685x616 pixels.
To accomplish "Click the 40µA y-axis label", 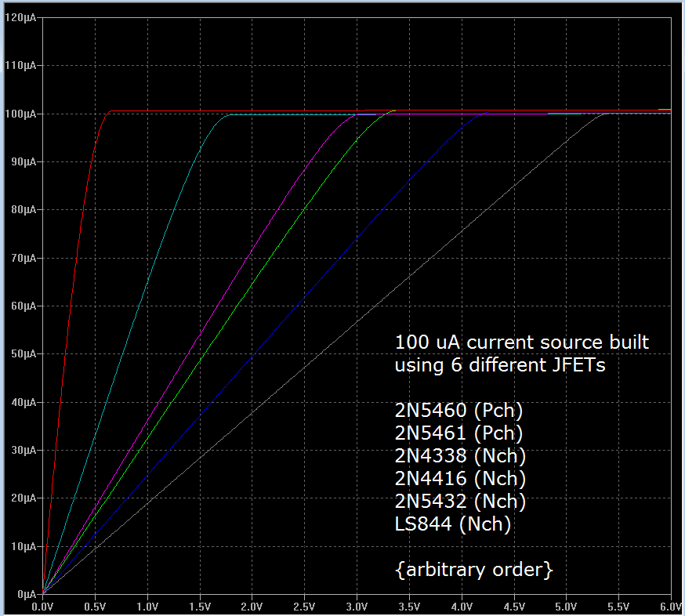I will pos(24,402).
